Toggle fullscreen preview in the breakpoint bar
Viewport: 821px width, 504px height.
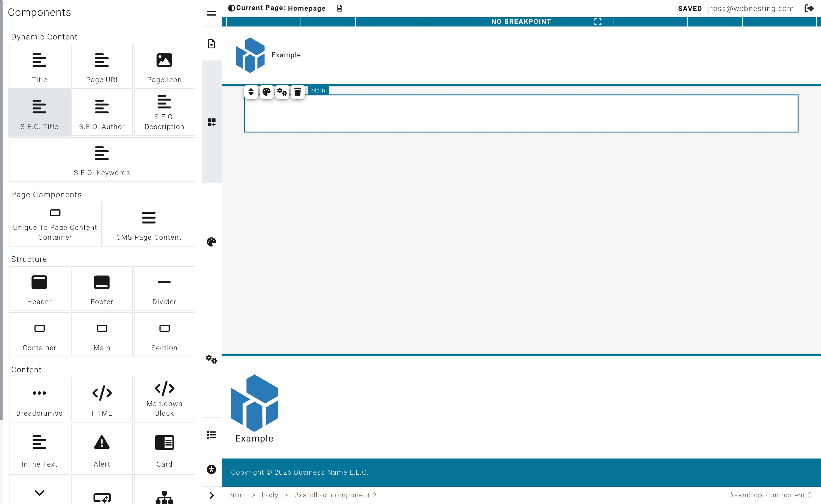click(598, 22)
